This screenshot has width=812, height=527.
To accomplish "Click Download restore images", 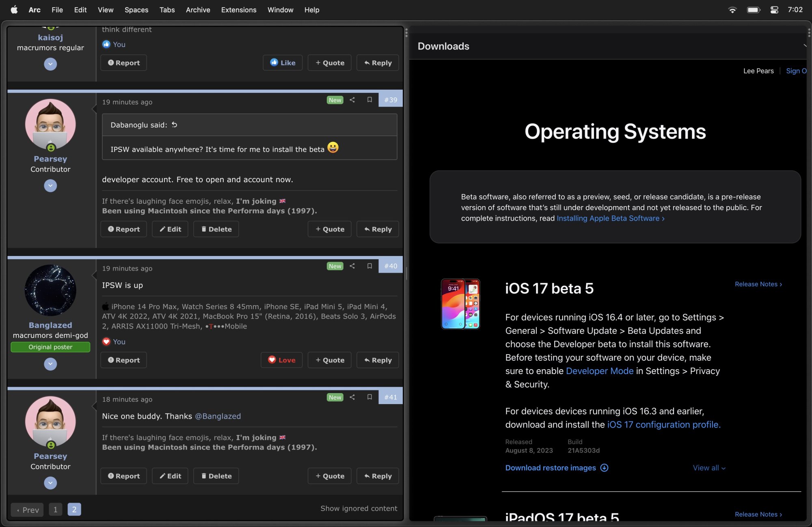I will [551, 468].
